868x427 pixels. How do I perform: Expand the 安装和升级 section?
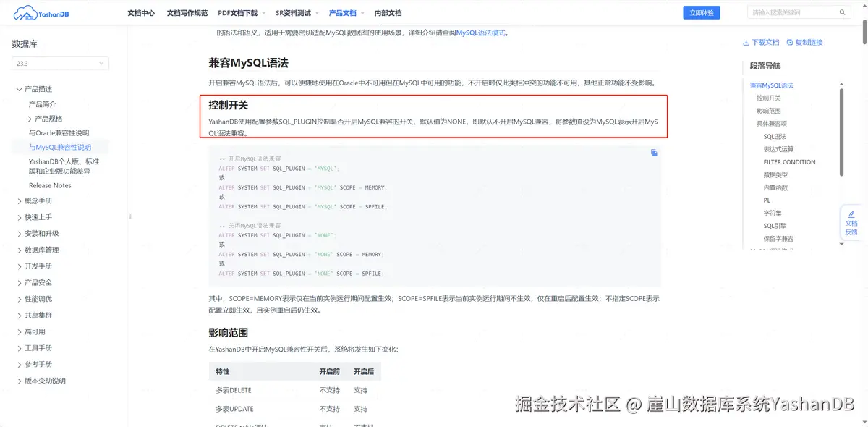(x=20, y=234)
